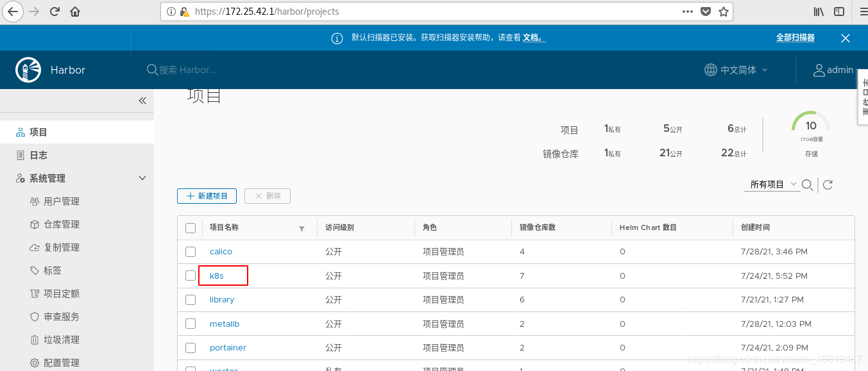Click the site information icon in address bar

pyautogui.click(x=171, y=12)
